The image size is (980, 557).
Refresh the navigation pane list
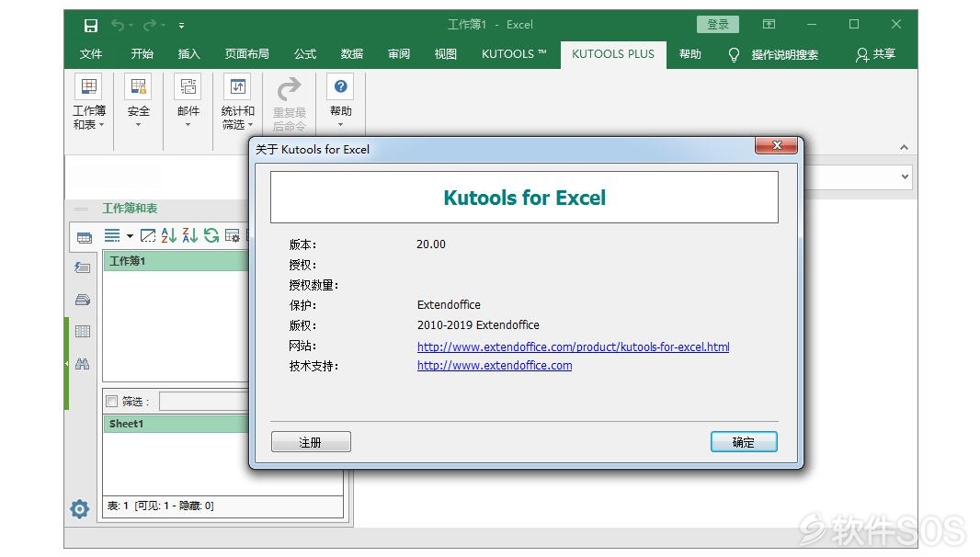coord(211,235)
